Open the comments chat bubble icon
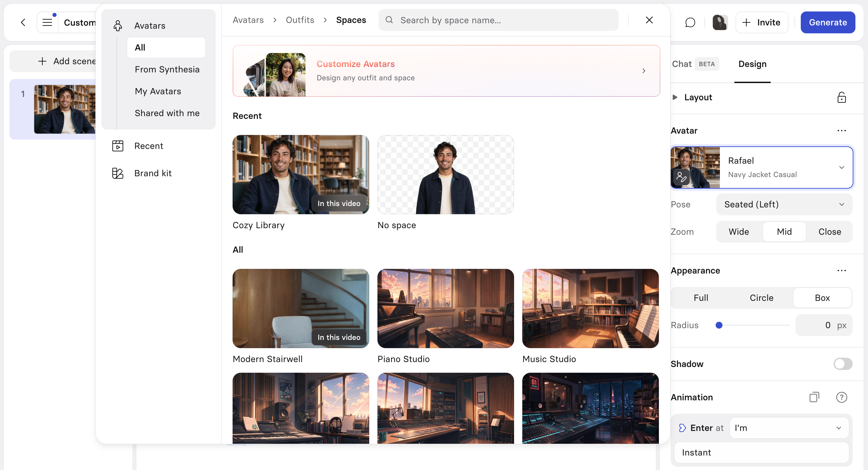868x470 pixels. pos(690,23)
